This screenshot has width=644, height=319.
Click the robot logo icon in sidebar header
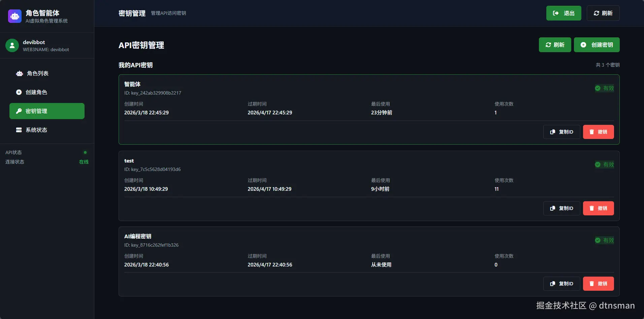point(15,16)
